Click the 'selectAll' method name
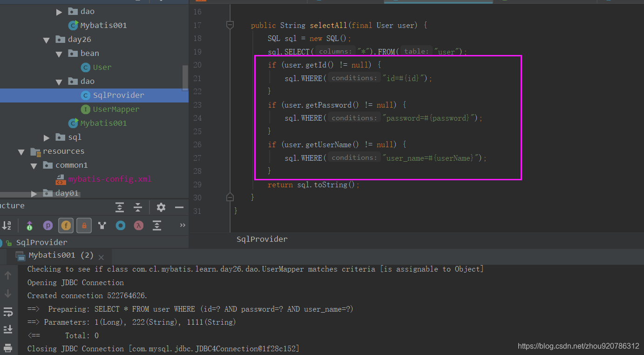 pos(328,25)
